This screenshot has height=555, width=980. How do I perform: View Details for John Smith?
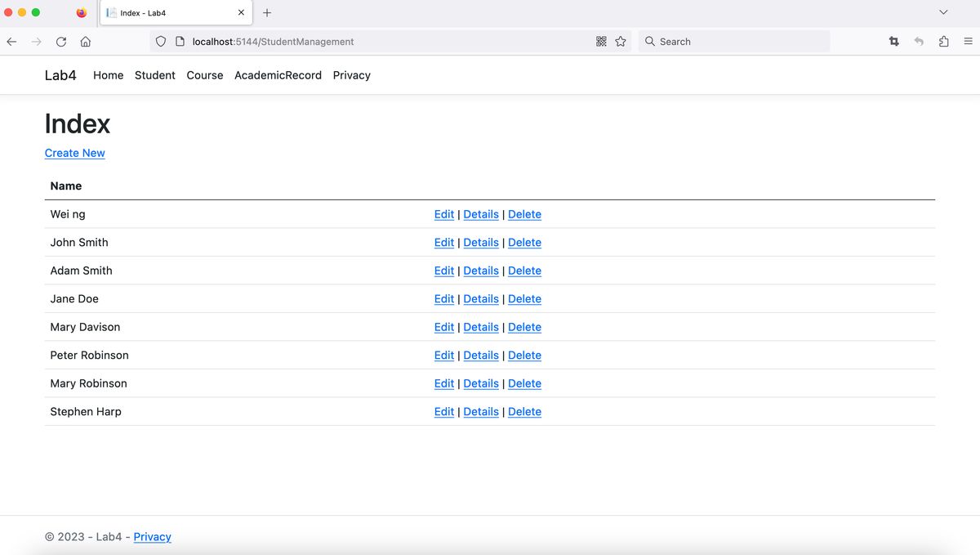point(481,243)
